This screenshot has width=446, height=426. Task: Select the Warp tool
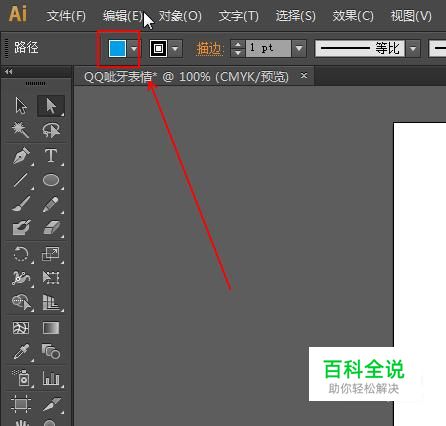21,278
